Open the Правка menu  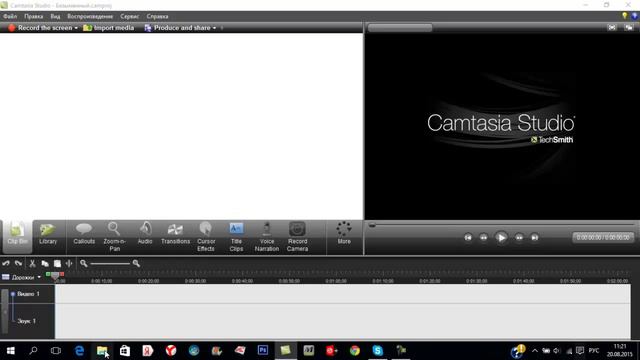[33, 16]
